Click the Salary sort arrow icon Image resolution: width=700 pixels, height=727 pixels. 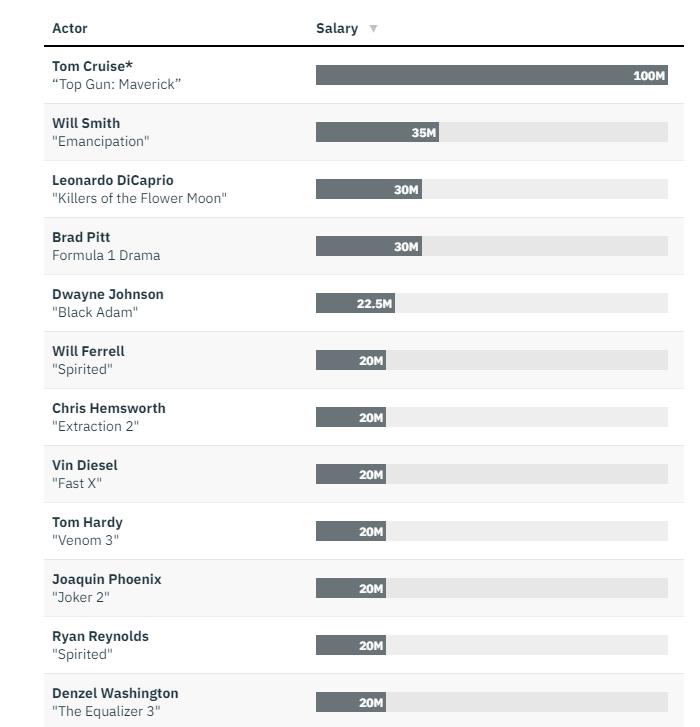point(373,28)
